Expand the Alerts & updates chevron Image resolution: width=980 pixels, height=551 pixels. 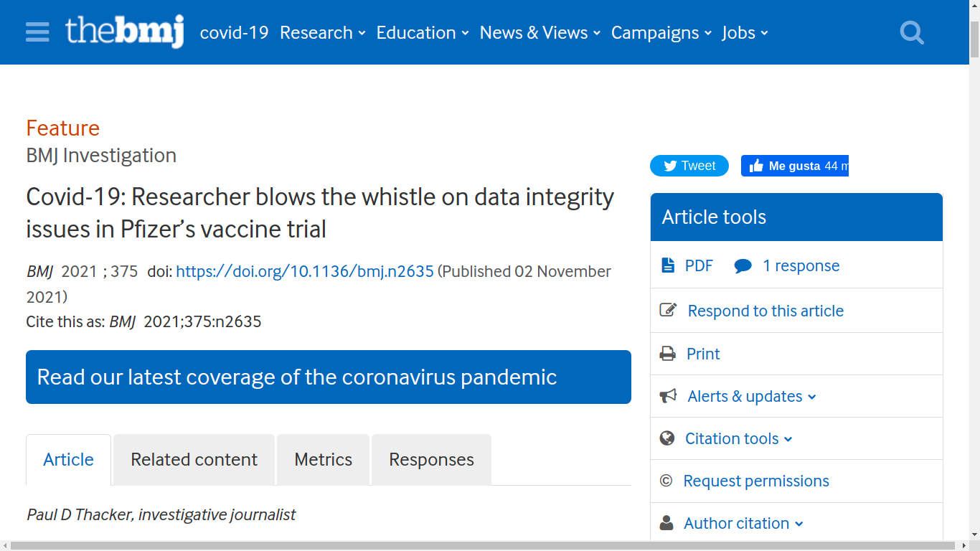(x=811, y=397)
